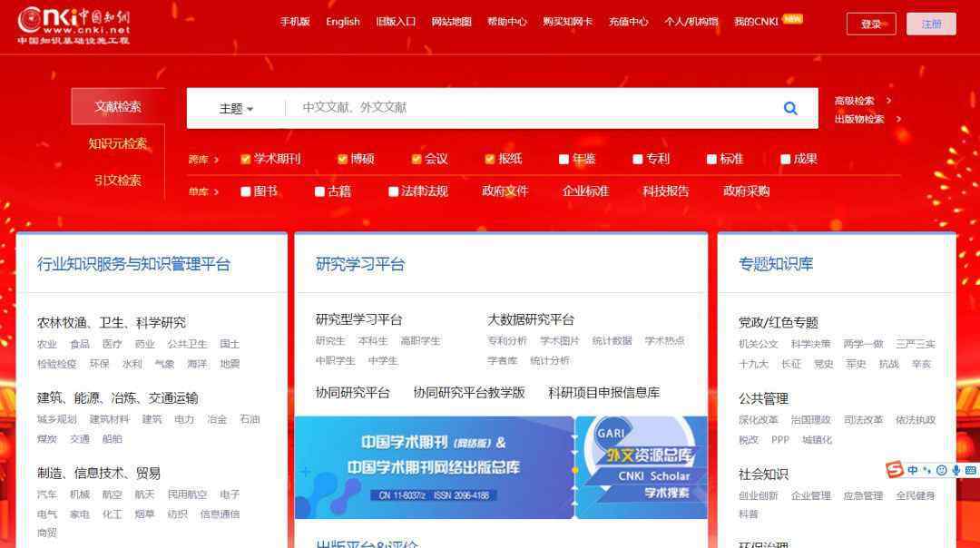Screen dimensions: 980x548
Task: Open the 大数据研究平台 link
Action: pyautogui.click(x=531, y=320)
